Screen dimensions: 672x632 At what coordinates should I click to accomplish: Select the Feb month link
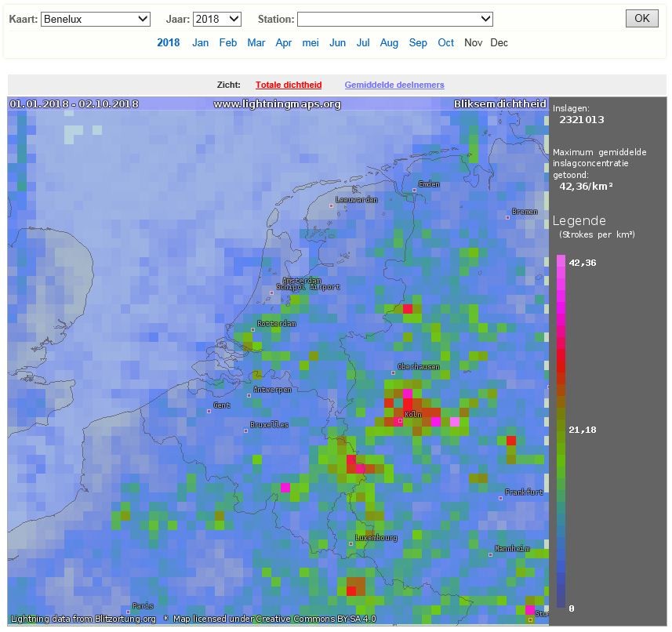[x=227, y=43]
